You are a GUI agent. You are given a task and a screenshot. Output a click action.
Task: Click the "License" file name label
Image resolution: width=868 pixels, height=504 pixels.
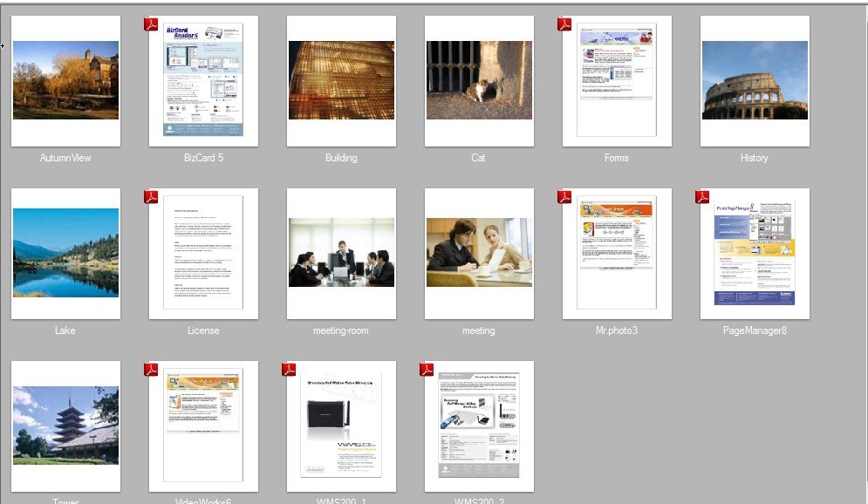(x=203, y=330)
